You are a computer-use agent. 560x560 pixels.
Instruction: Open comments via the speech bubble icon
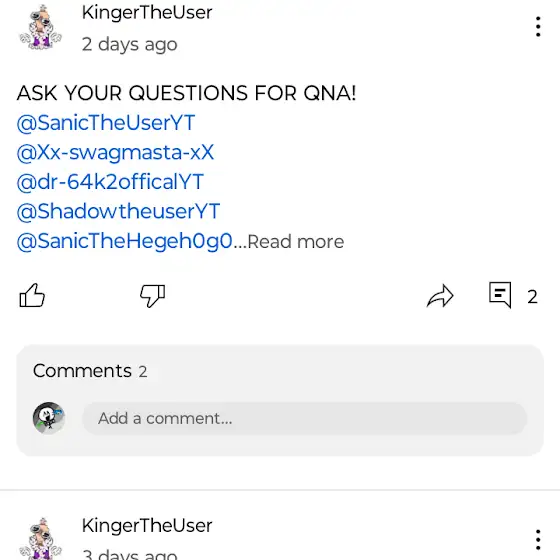[500, 295]
